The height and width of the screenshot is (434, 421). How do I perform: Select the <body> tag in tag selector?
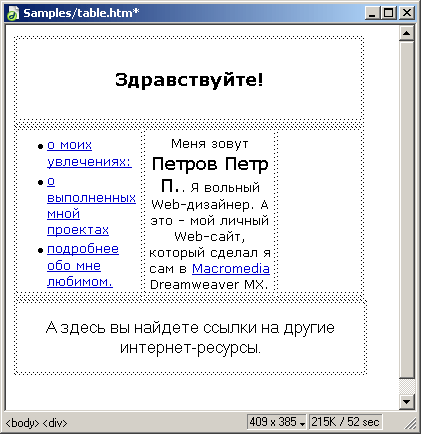[x=22, y=423]
